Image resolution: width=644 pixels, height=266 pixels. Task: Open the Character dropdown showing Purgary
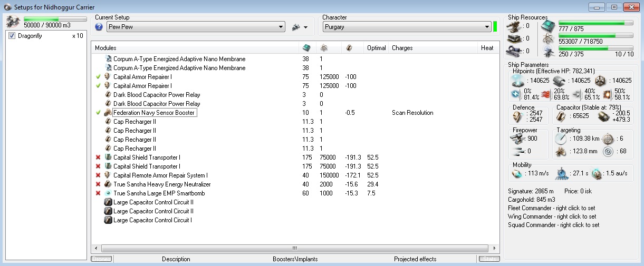(x=407, y=27)
